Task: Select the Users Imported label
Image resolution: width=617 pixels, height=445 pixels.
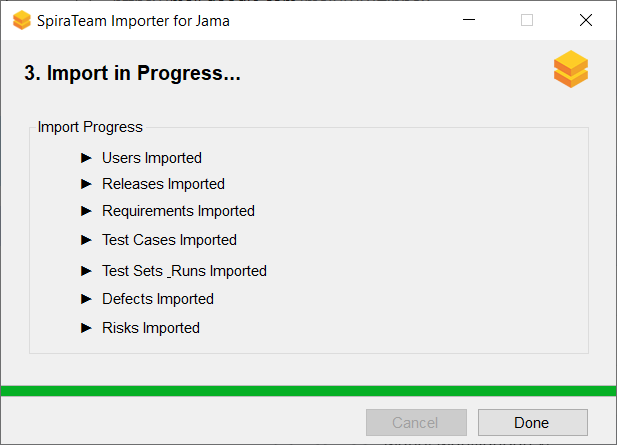Action: pyautogui.click(x=152, y=158)
